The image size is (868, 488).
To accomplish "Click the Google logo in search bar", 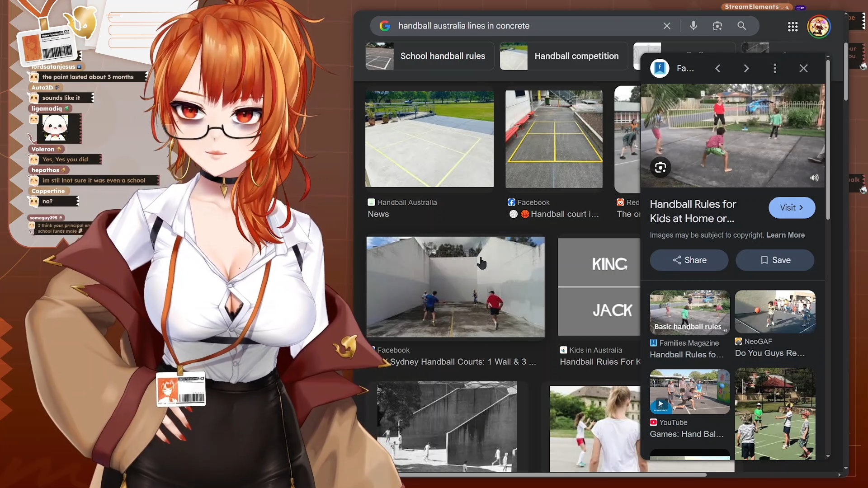I will point(385,26).
